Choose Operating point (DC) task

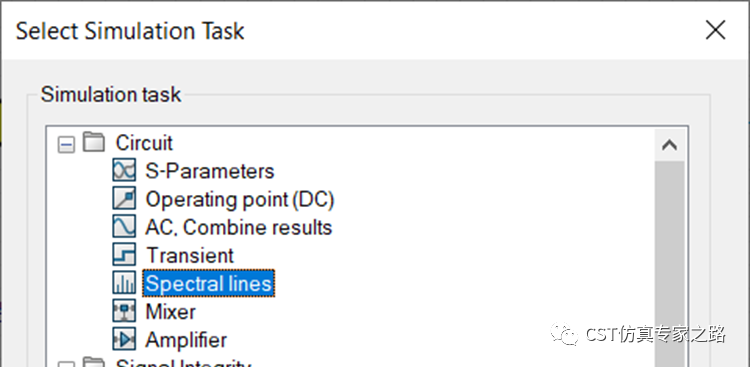[240, 199]
